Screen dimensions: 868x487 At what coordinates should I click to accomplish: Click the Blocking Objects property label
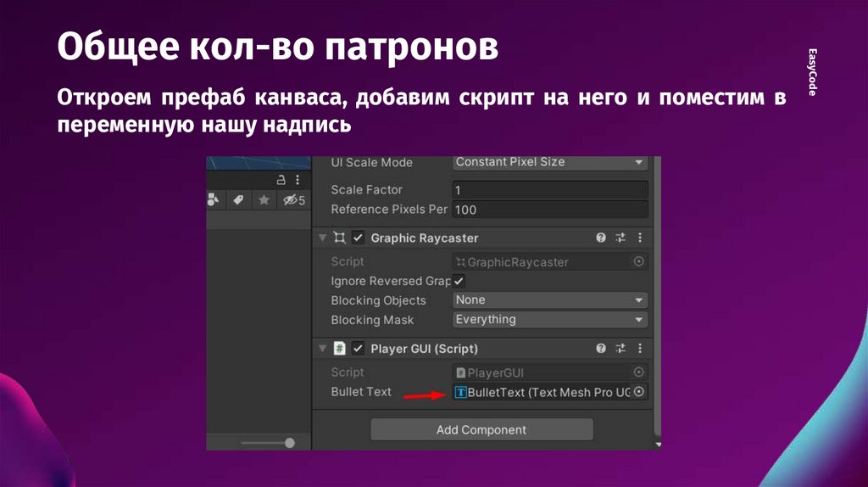click(379, 301)
